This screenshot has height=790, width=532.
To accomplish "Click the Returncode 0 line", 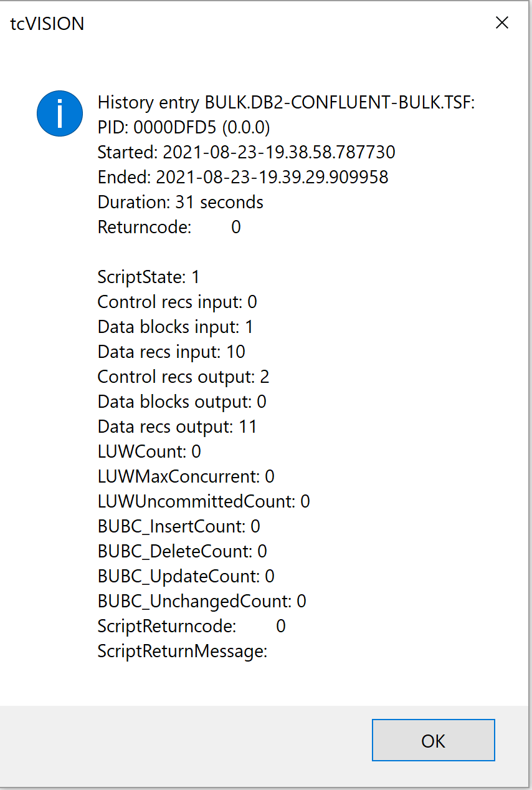I will (x=169, y=227).
